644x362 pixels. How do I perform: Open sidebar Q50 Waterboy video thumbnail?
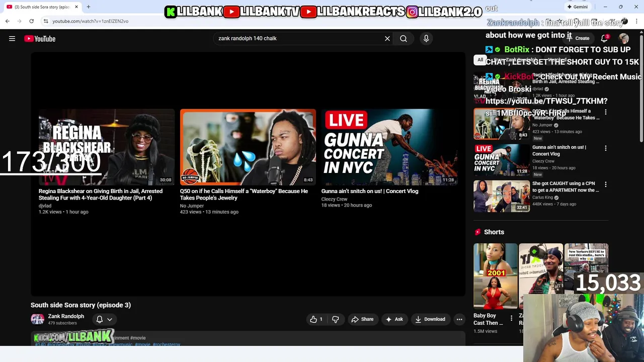[x=502, y=124]
